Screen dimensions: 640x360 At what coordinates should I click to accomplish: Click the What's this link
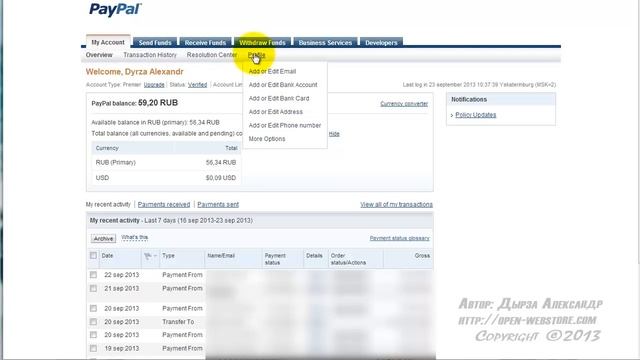[135, 237]
